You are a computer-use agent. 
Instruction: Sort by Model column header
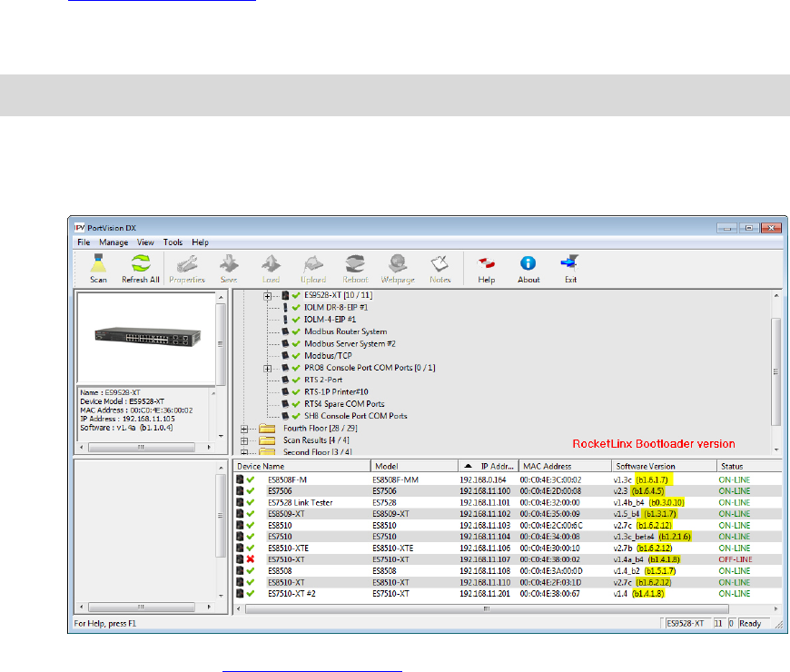coord(414,467)
